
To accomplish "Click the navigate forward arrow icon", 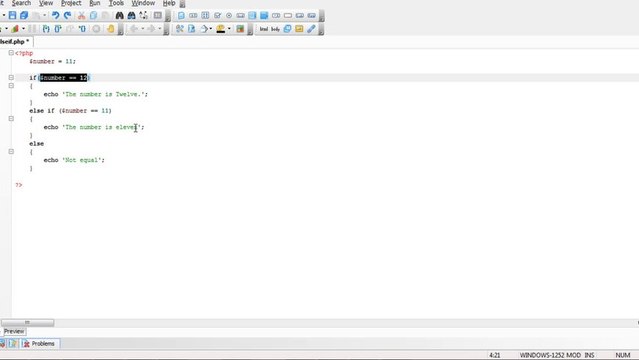I will click(151, 29).
